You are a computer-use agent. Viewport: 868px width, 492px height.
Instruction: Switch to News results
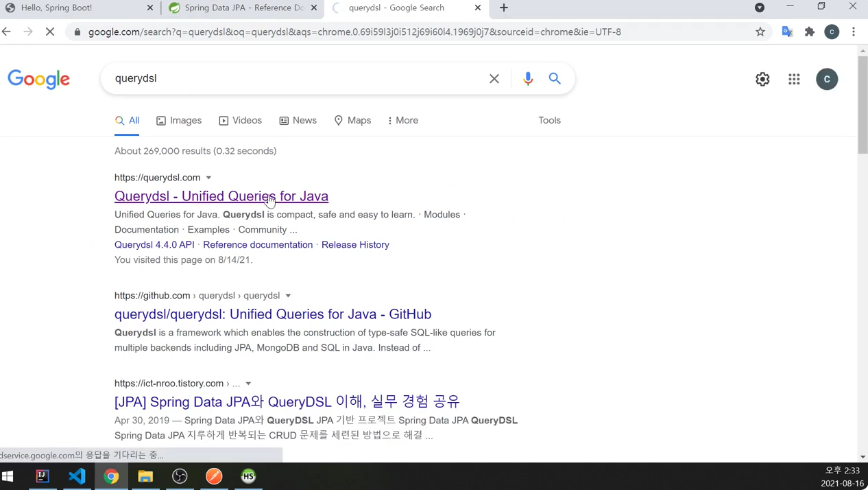click(x=298, y=121)
